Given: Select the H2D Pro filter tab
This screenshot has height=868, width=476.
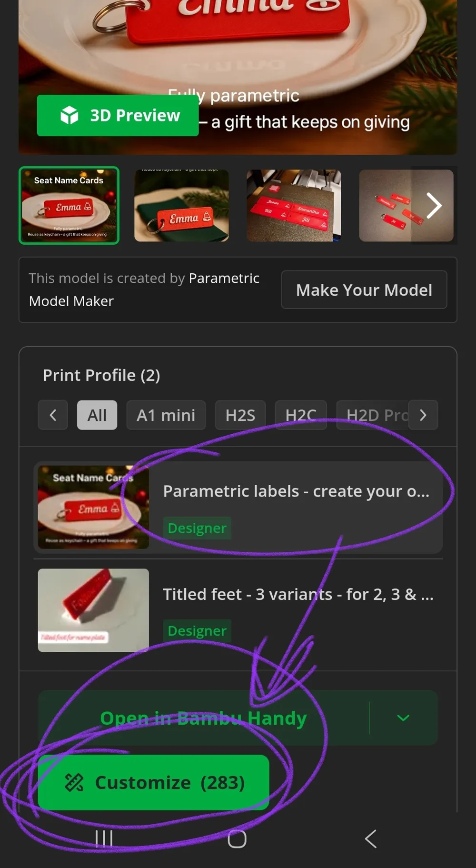Looking at the screenshot, I should point(373,415).
